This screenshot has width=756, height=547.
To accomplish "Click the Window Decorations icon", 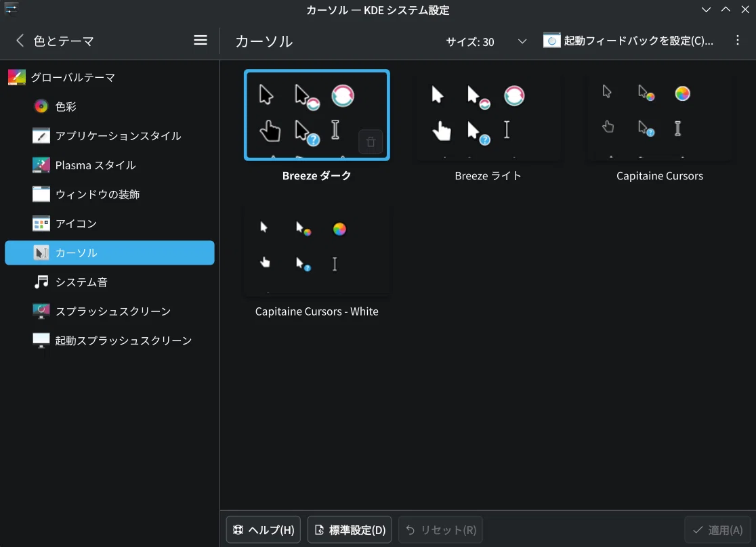I will pyautogui.click(x=41, y=194).
